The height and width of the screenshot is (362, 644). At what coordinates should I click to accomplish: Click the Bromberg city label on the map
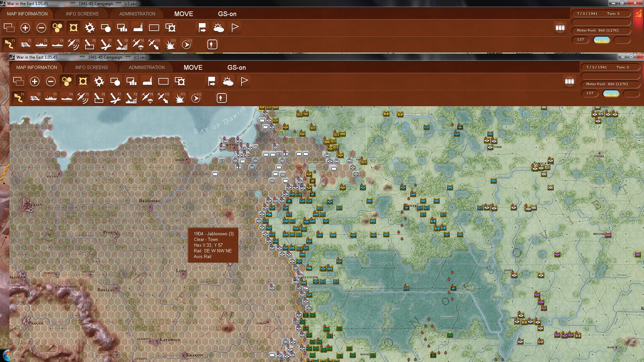(x=150, y=201)
